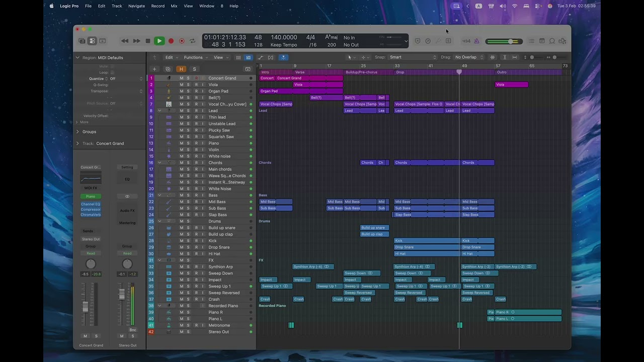Click the tempo value 140.0000 display
Viewport: 644px width, 362px height.
click(x=284, y=37)
